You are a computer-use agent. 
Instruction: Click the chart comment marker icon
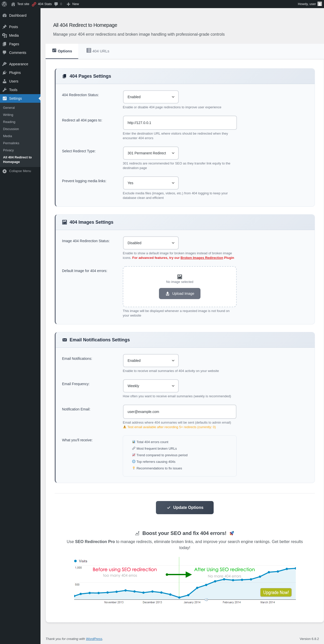[x=206, y=600]
